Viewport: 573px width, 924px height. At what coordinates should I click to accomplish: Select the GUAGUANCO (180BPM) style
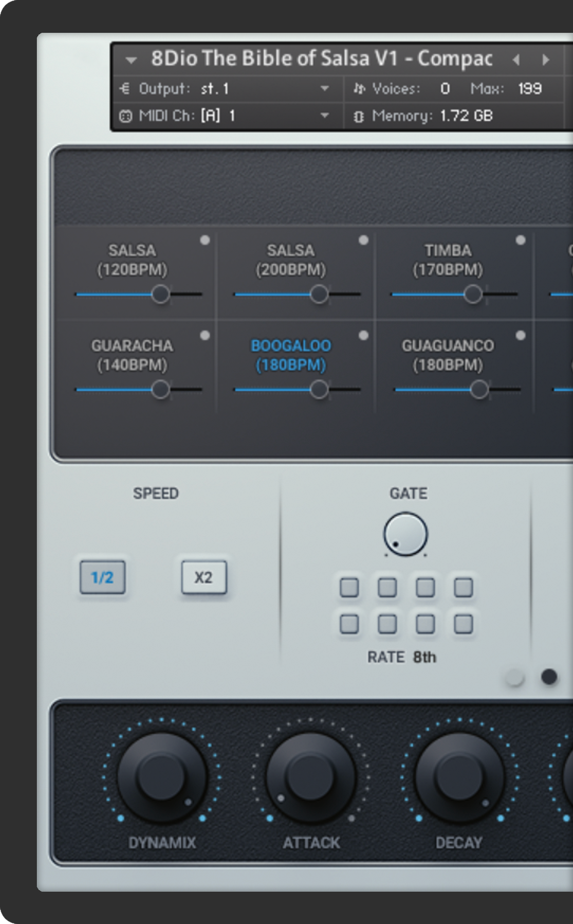448,355
